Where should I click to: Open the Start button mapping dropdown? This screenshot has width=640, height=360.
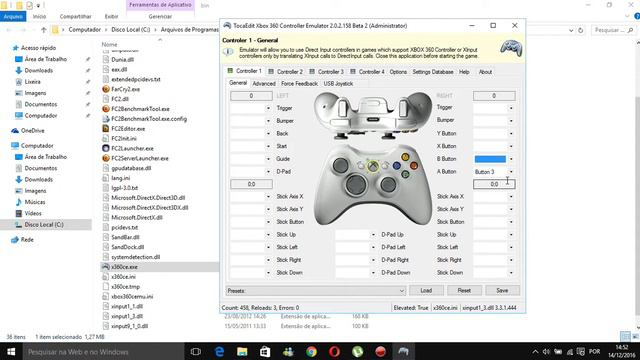268,147
